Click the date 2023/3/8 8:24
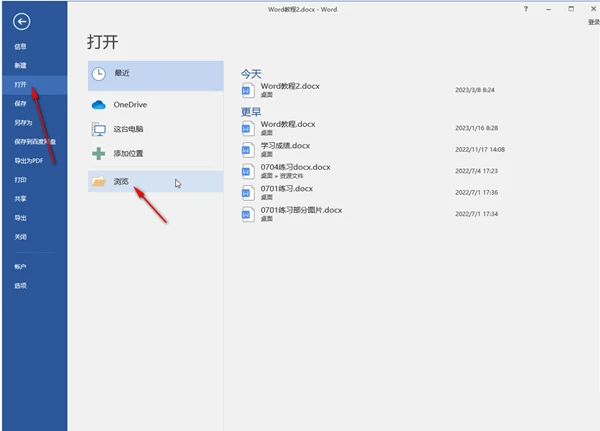Image resolution: width=600 pixels, height=431 pixels. tap(474, 90)
